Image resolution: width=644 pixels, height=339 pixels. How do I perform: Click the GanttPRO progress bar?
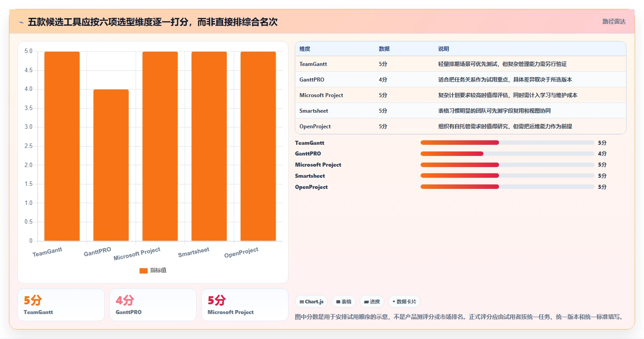point(507,154)
